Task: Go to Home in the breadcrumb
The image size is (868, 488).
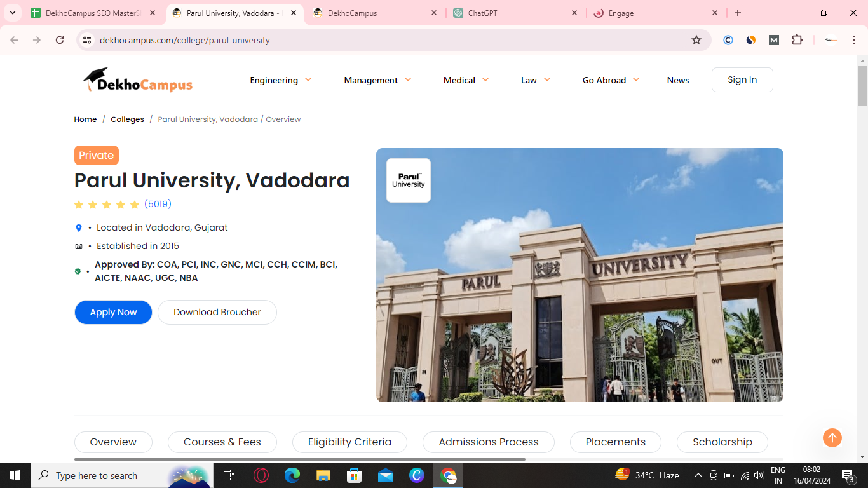Action: [x=85, y=119]
